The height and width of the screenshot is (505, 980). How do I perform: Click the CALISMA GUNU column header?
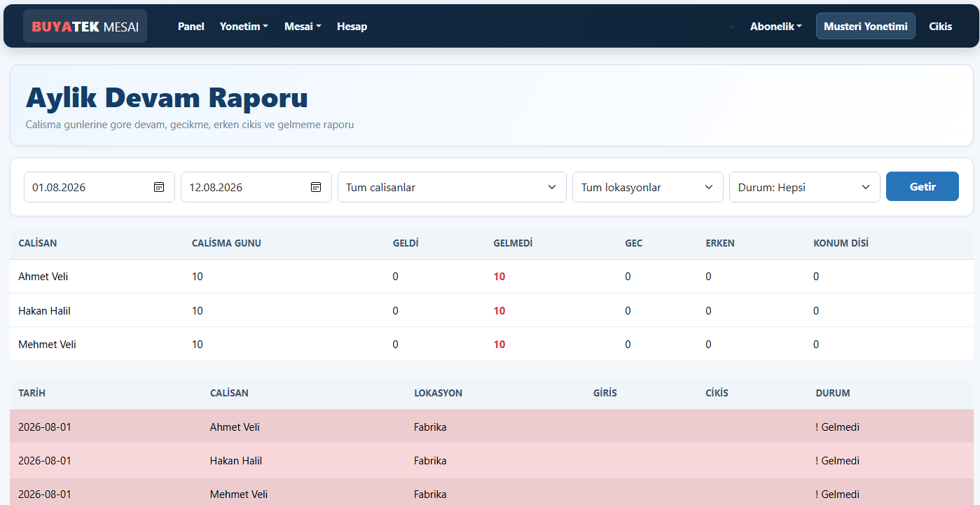tap(226, 243)
